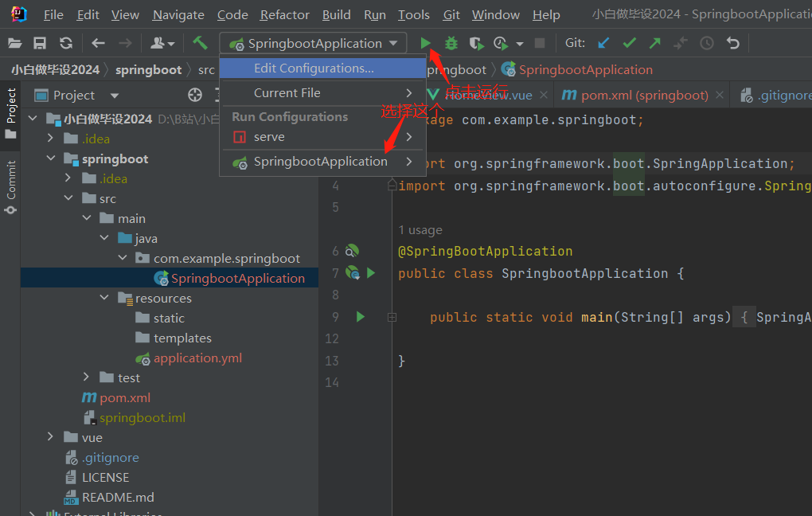812x516 pixels.
Task: Open the profiler dropdown arrow
Action: 519,44
